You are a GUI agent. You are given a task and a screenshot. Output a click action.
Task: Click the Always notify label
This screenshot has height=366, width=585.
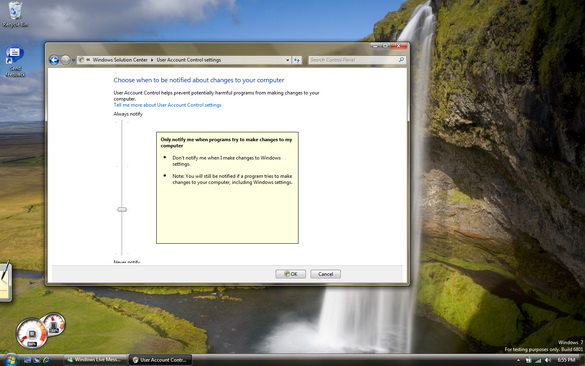point(128,114)
